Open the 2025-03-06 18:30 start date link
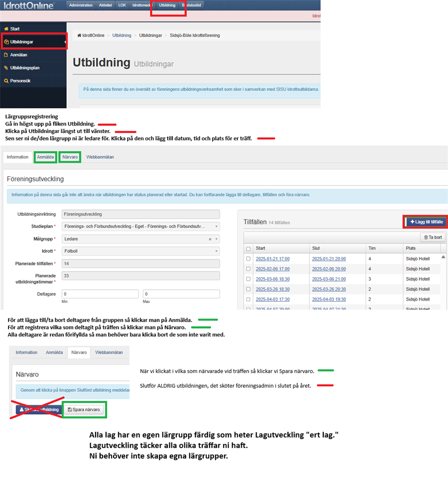448x478 pixels. pos(272,279)
